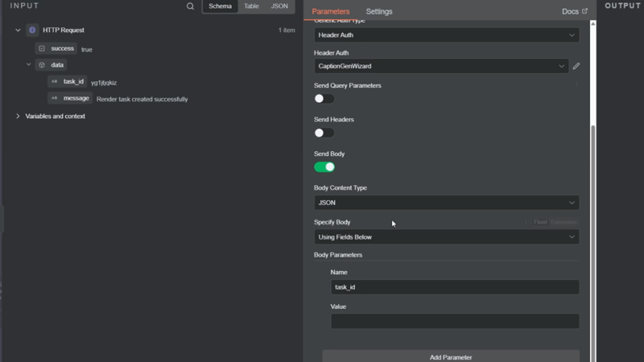The height and width of the screenshot is (362, 644).
Task: Click the '1 item' count label
Action: [287, 30]
